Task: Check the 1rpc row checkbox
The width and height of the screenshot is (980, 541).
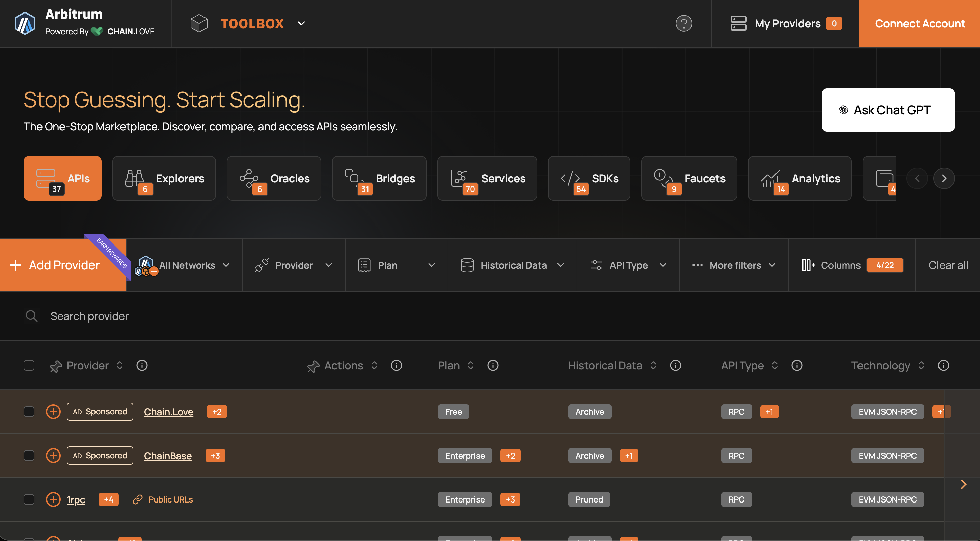Action: click(x=29, y=499)
